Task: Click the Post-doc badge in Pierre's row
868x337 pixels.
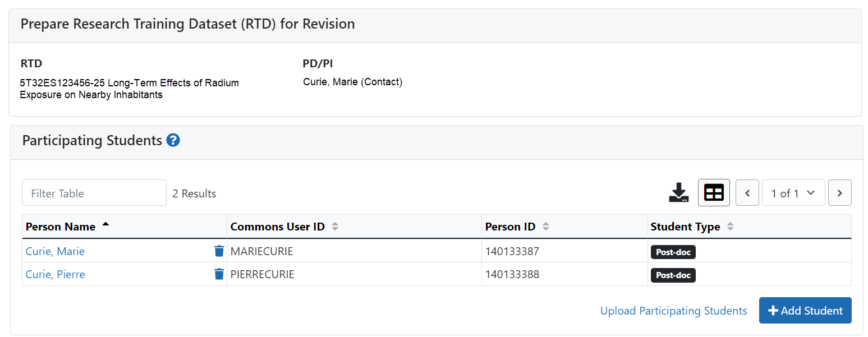Action: (x=673, y=275)
